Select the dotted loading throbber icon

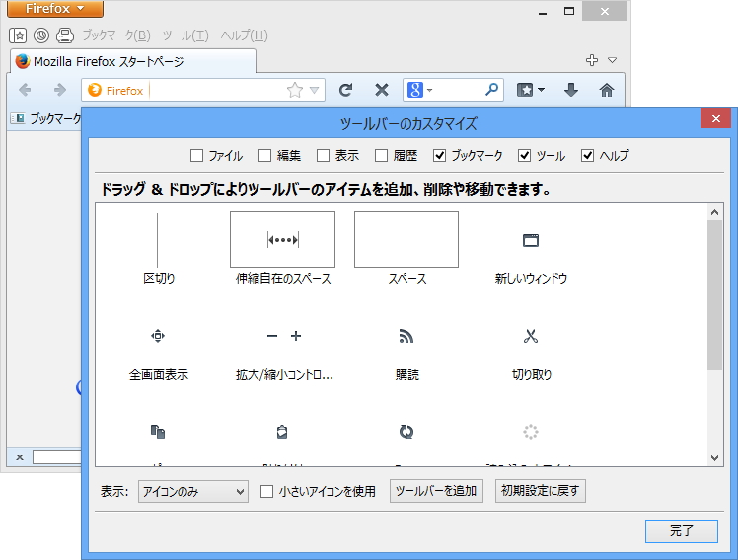pyautogui.click(x=531, y=432)
